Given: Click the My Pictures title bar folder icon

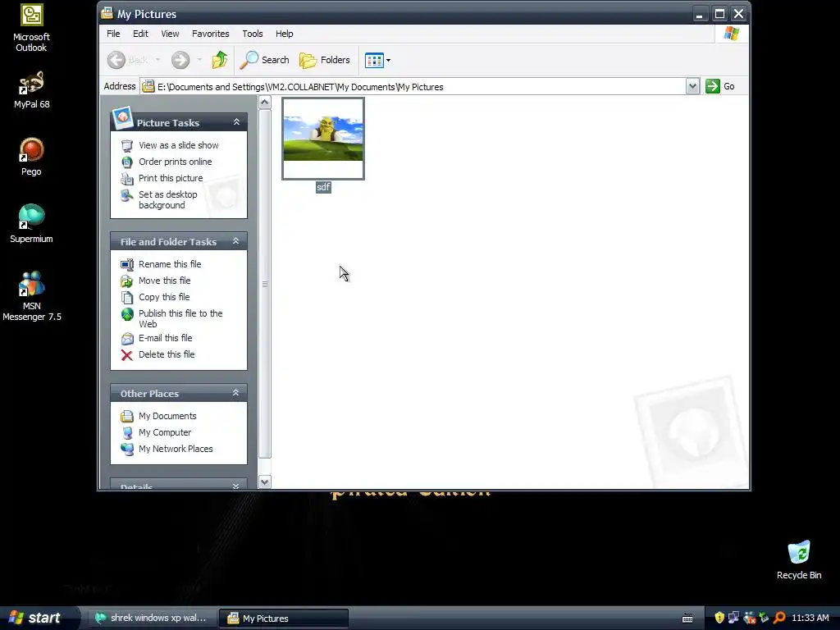Looking at the screenshot, I should coord(107,13).
